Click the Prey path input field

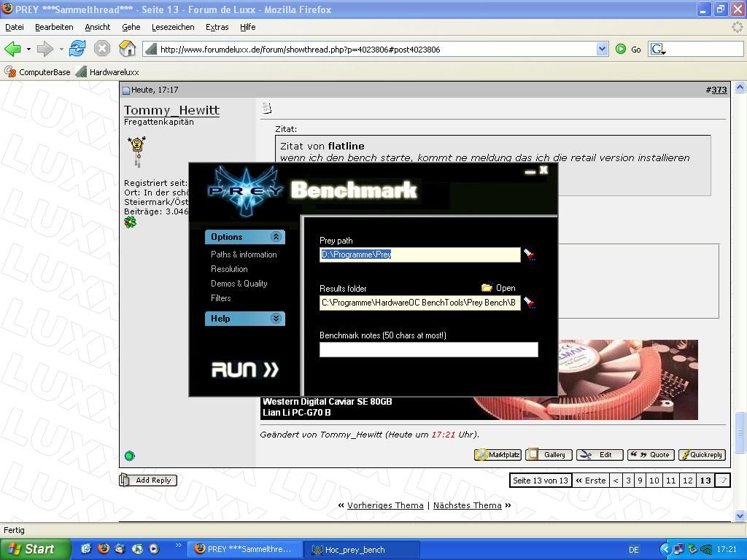419,254
